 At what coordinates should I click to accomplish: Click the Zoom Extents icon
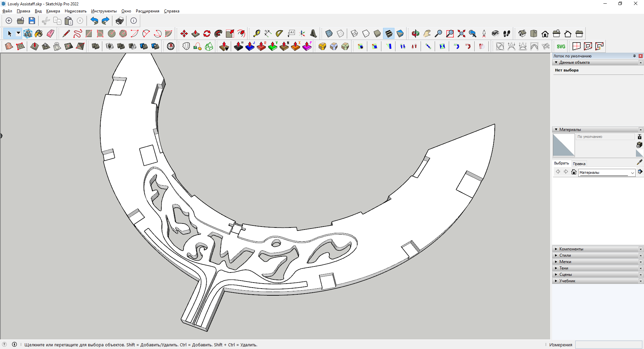[461, 34]
